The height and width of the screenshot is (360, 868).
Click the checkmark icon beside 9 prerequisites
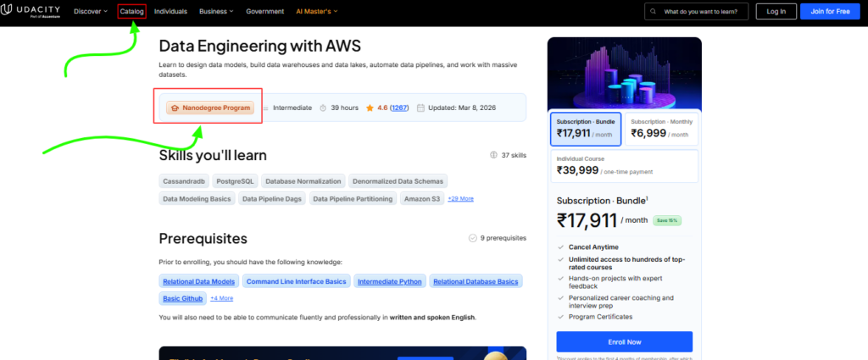(x=473, y=238)
